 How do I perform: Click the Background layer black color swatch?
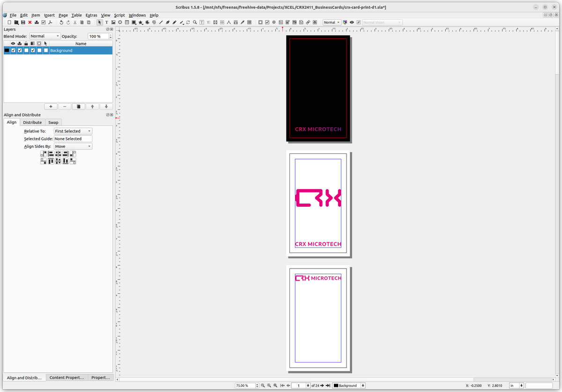(7, 51)
